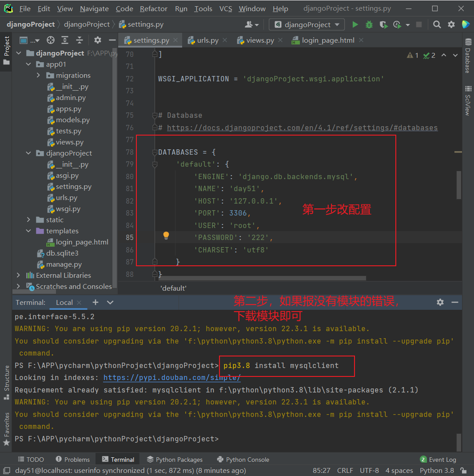
Task: Click the CRLF line separator indicator
Action: pyautogui.click(x=345, y=471)
